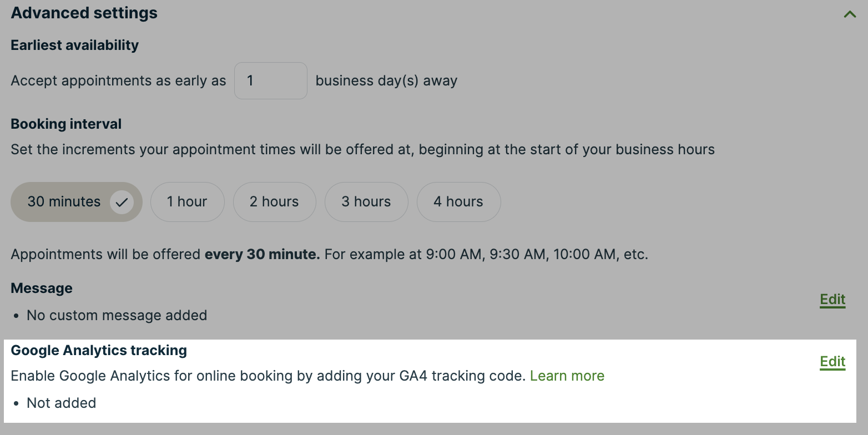Click the business day(s) away label

pyautogui.click(x=386, y=81)
